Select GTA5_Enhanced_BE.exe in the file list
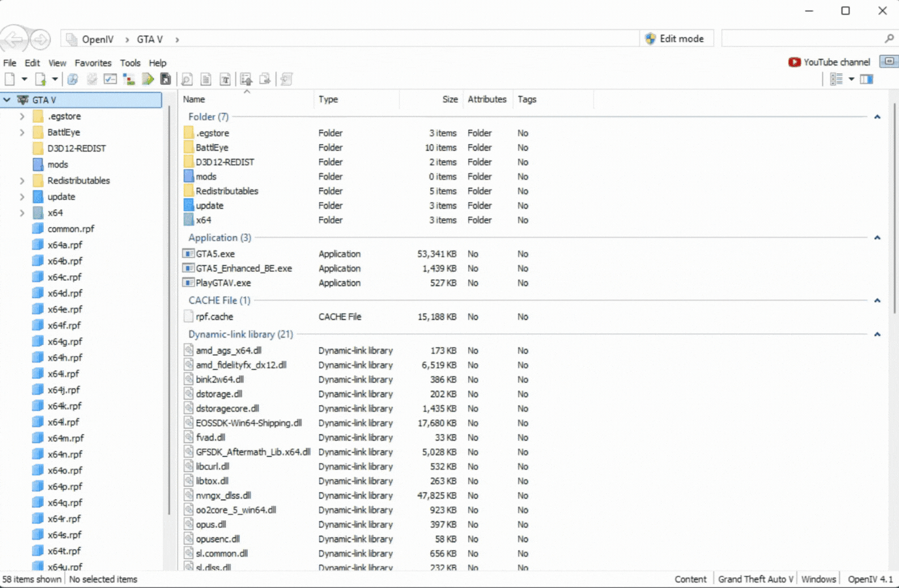The width and height of the screenshot is (899, 588). click(x=244, y=269)
